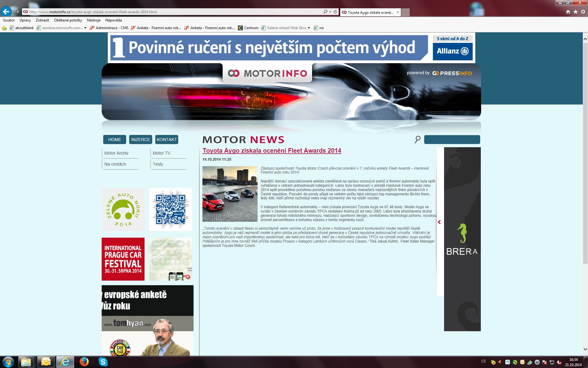Screen dimensions: 588x368
Task: Open the Oblíbené položky menu
Action: pos(68,20)
